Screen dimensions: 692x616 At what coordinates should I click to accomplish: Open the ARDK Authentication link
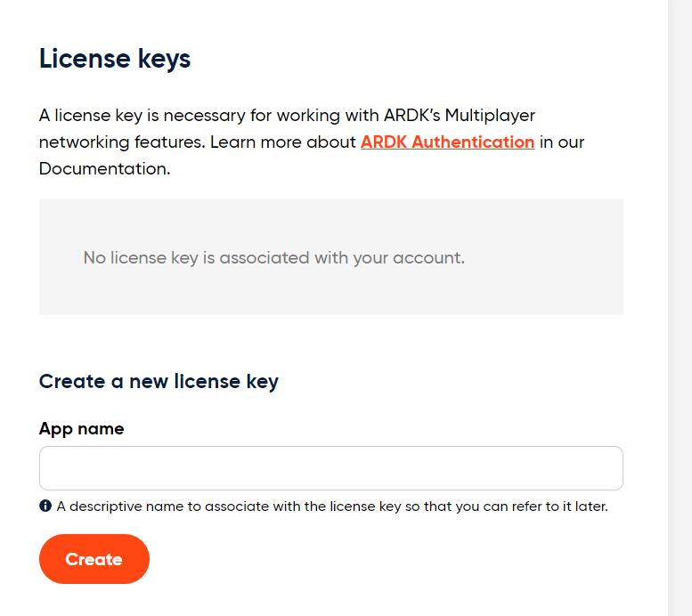(447, 142)
